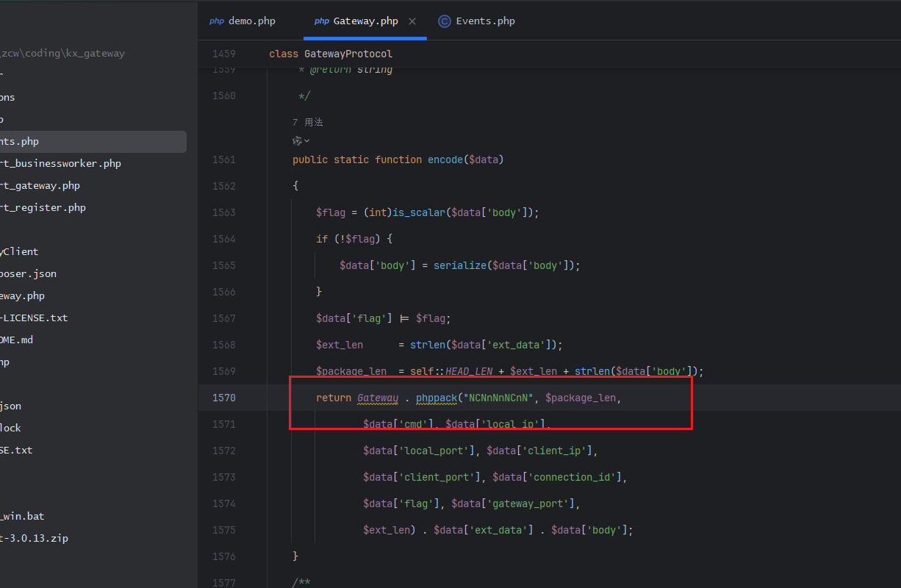Close the Gateway.php editor tab

[412, 21]
